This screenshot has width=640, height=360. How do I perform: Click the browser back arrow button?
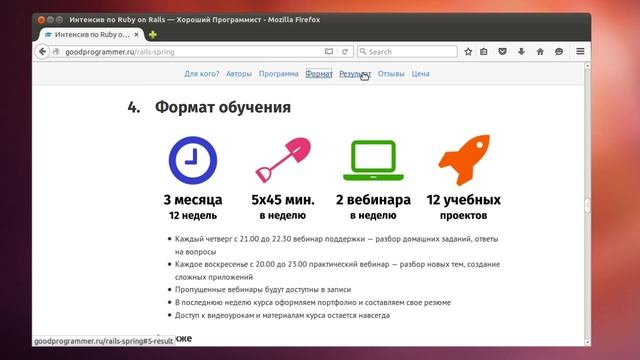42,51
